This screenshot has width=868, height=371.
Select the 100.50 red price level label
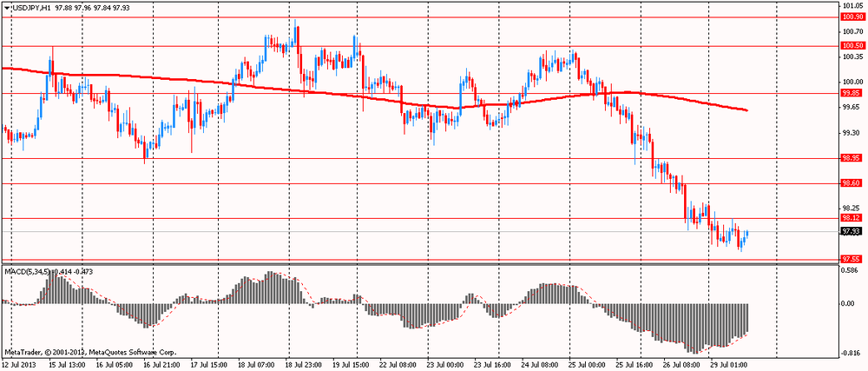[852, 45]
